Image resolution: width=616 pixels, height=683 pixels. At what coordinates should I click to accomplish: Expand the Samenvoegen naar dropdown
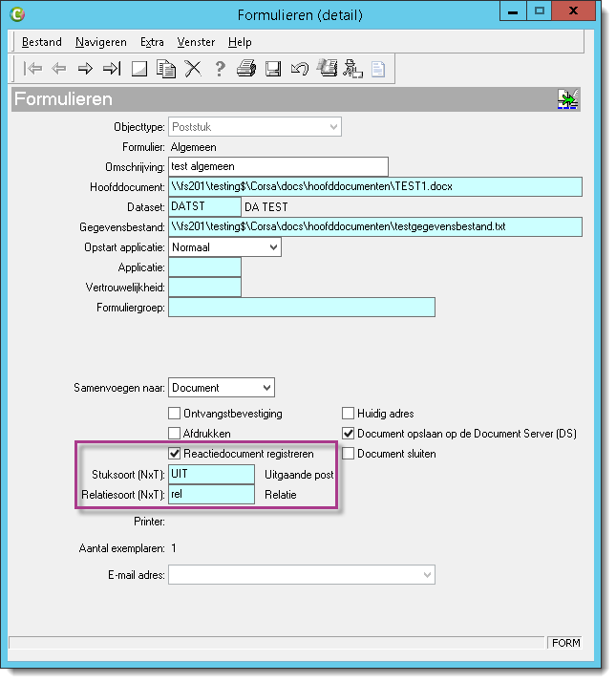pos(267,388)
